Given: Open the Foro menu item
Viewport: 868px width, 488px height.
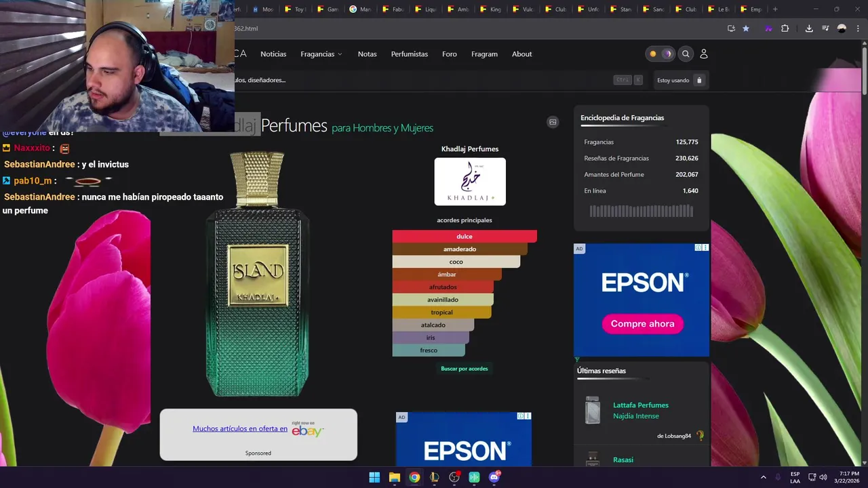Looking at the screenshot, I should 450,54.
